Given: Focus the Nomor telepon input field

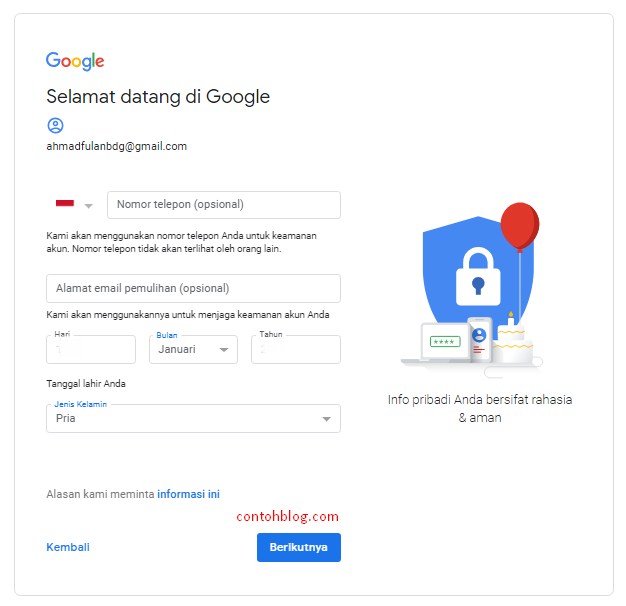Looking at the screenshot, I should pyautogui.click(x=223, y=205).
